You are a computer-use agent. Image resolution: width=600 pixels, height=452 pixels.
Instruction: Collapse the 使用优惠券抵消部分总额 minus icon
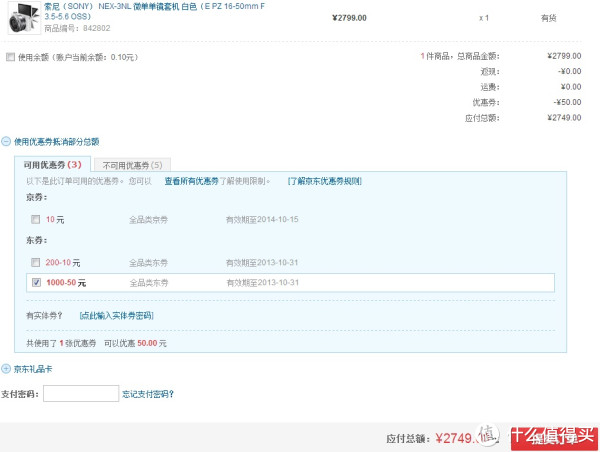[6, 142]
